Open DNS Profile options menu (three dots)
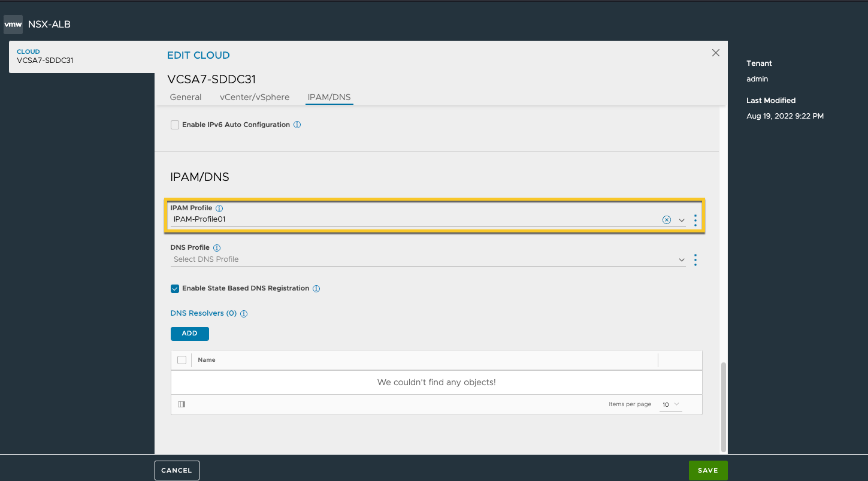The image size is (868, 481). (695, 260)
